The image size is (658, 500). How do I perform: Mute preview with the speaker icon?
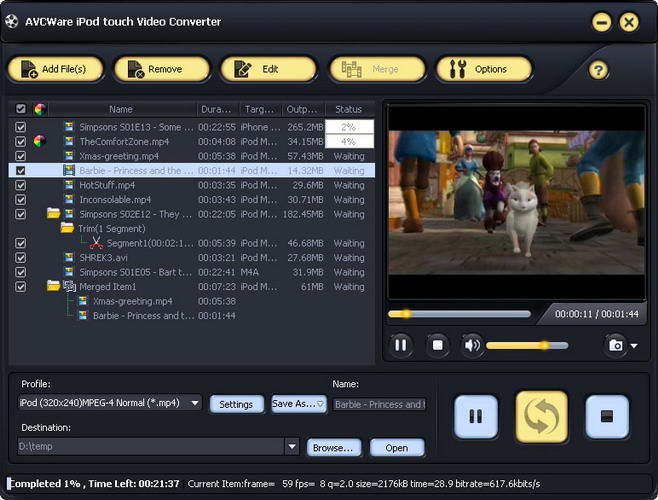(472, 345)
